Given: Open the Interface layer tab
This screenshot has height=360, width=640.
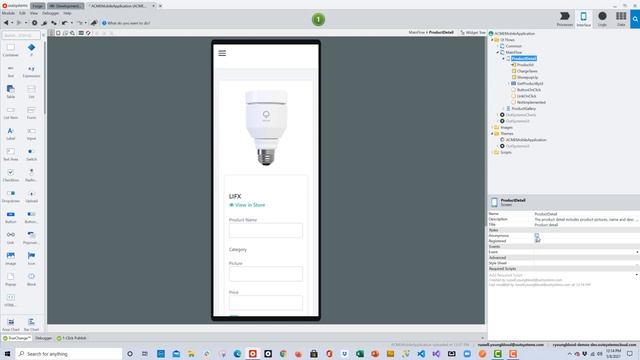Looking at the screenshot, I should point(583,19).
